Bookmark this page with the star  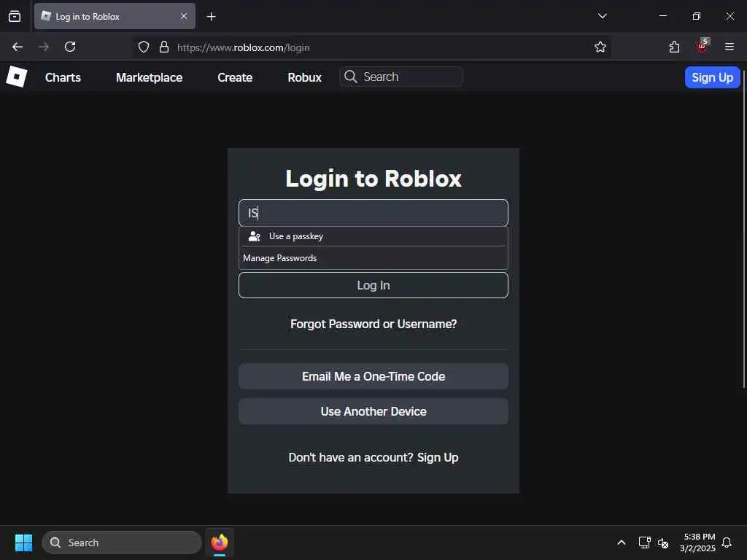(600, 47)
